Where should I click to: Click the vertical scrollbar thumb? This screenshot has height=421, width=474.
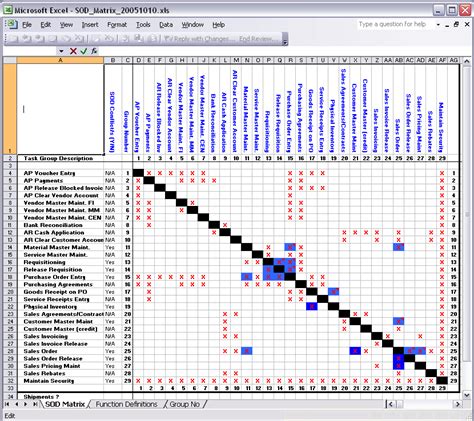(467, 214)
